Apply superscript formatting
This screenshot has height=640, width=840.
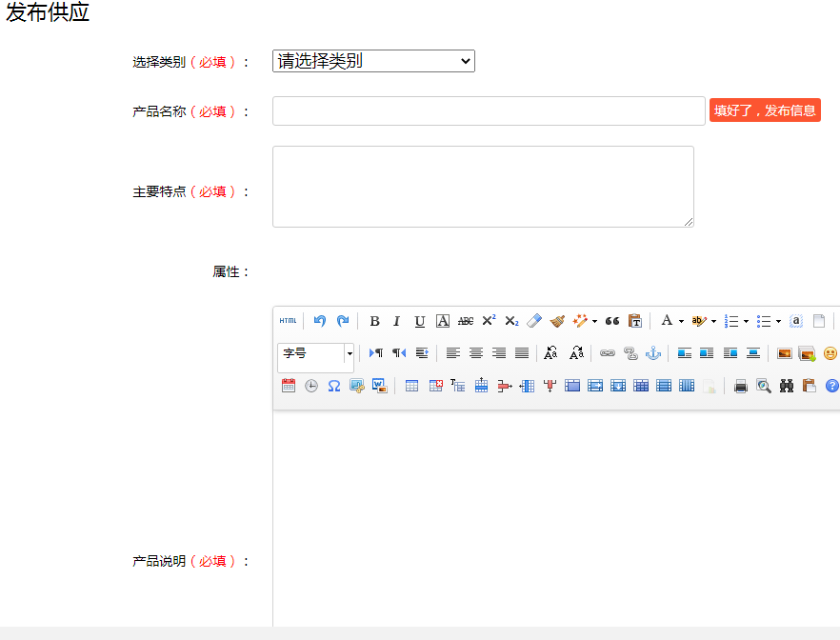489,321
